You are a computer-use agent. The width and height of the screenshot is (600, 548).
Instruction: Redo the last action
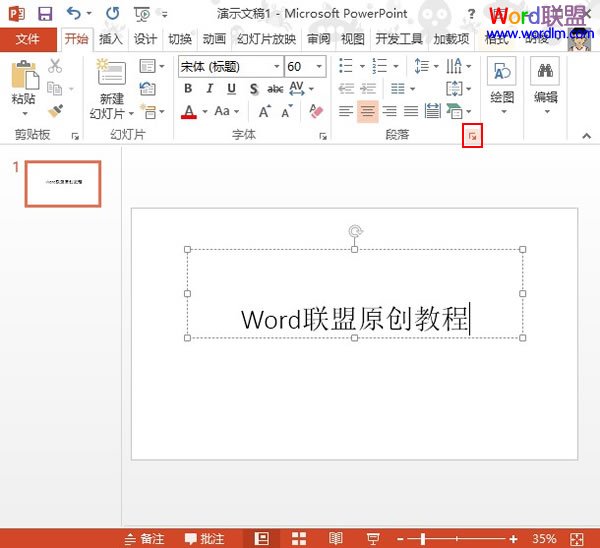pyautogui.click(x=112, y=14)
